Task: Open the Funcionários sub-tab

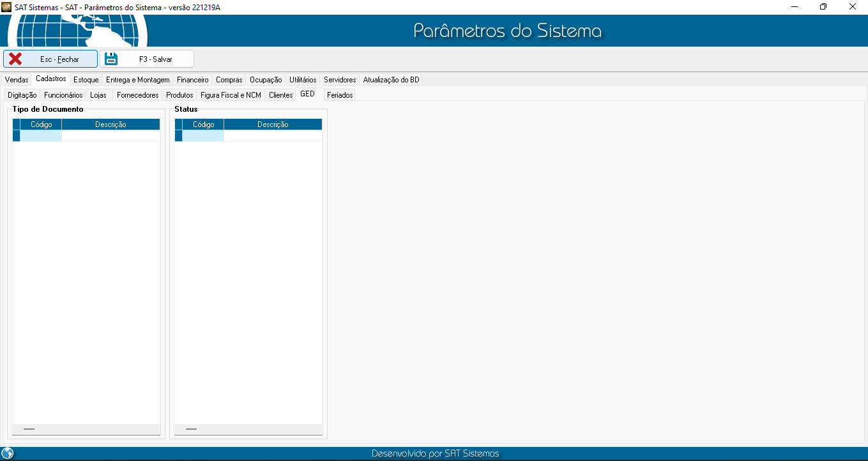Action: (x=63, y=95)
